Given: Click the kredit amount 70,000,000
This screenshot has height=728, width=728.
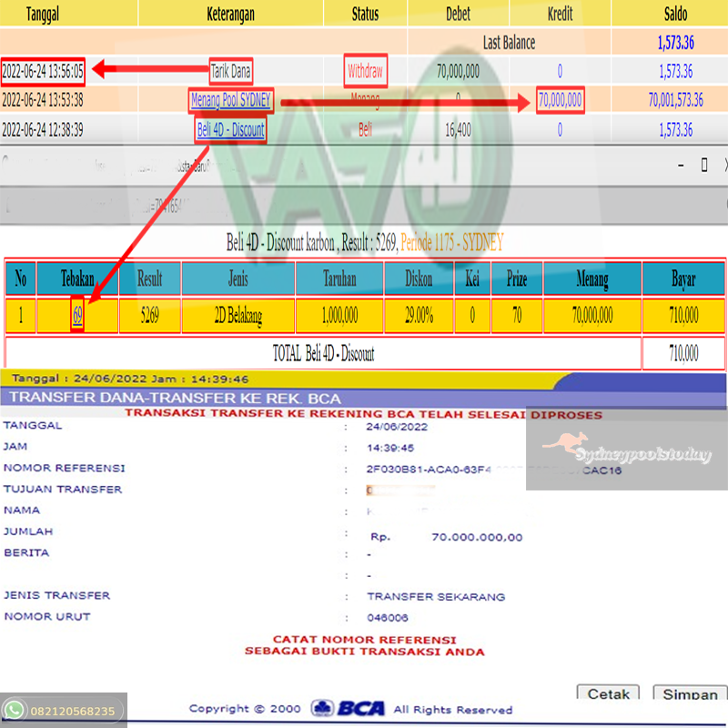Looking at the screenshot, I should pyautogui.click(x=560, y=100).
